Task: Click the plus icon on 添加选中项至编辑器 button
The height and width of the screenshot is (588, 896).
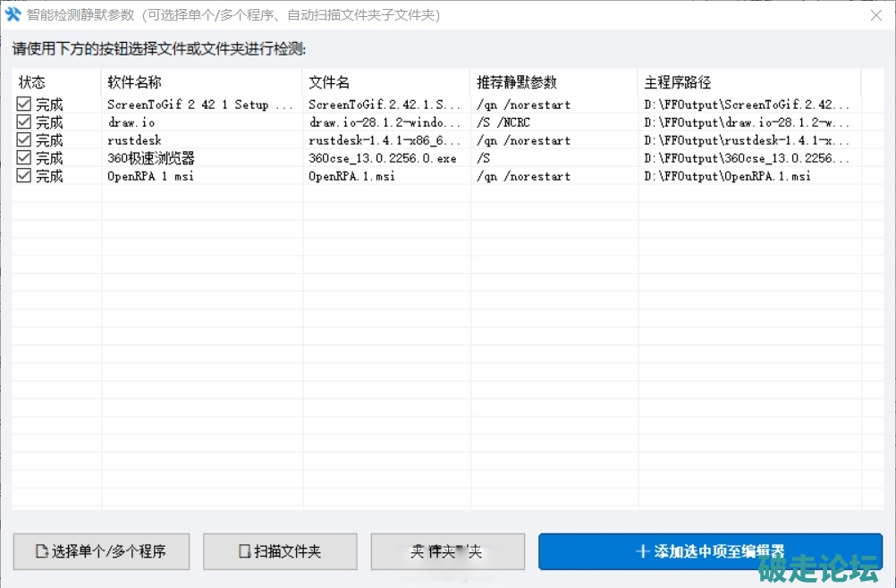Action: (642, 551)
